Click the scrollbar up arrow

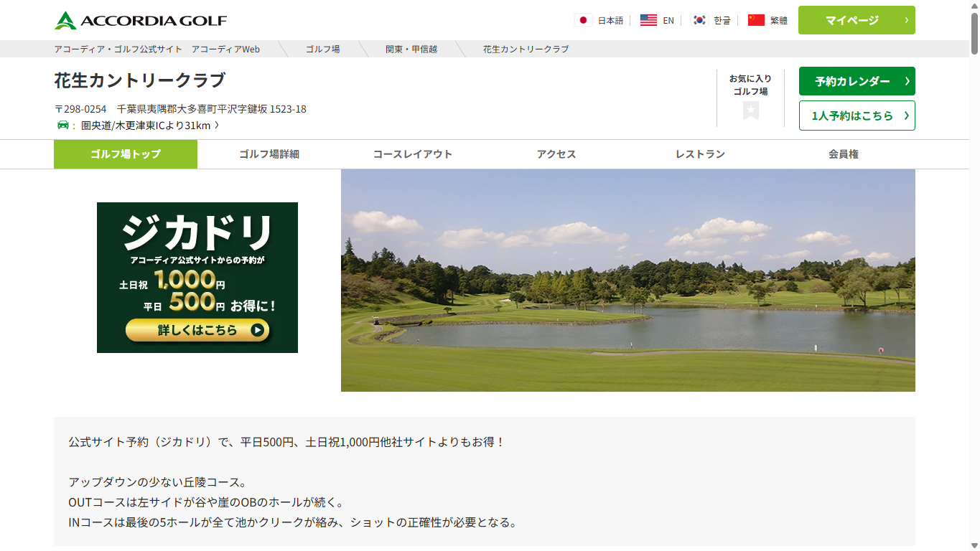[x=974, y=5]
